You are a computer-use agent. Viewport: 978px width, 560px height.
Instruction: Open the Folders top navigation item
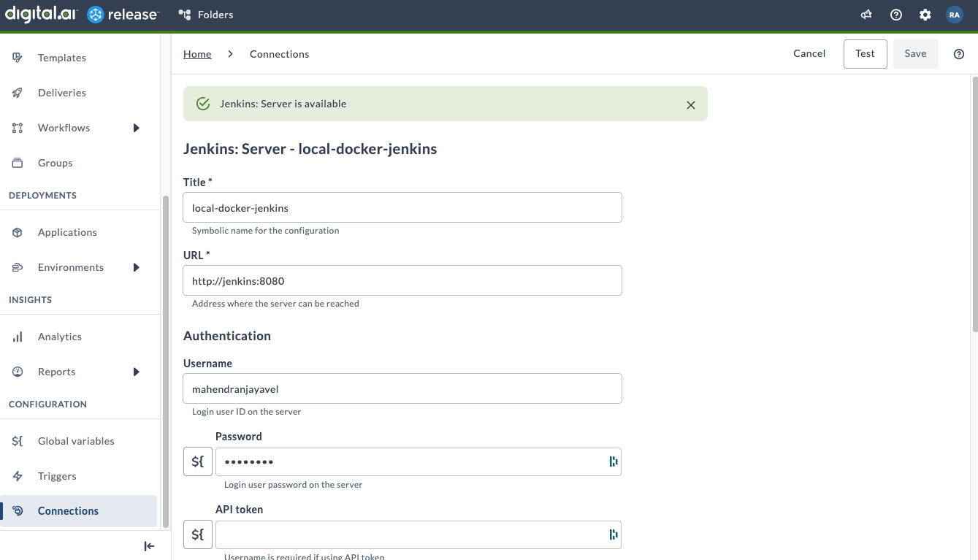click(x=206, y=15)
